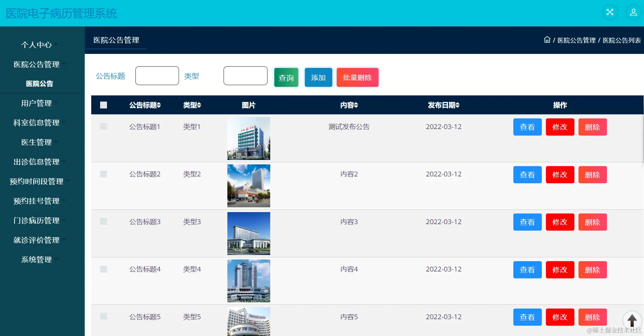This screenshot has width=644, height=336.
Task: Expand the 医生管理 sidebar menu
Action: coord(40,142)
